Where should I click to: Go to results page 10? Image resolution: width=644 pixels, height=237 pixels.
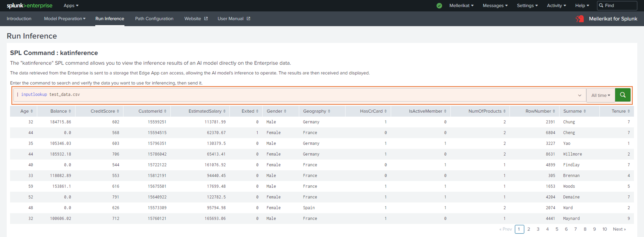pos(604,229)
